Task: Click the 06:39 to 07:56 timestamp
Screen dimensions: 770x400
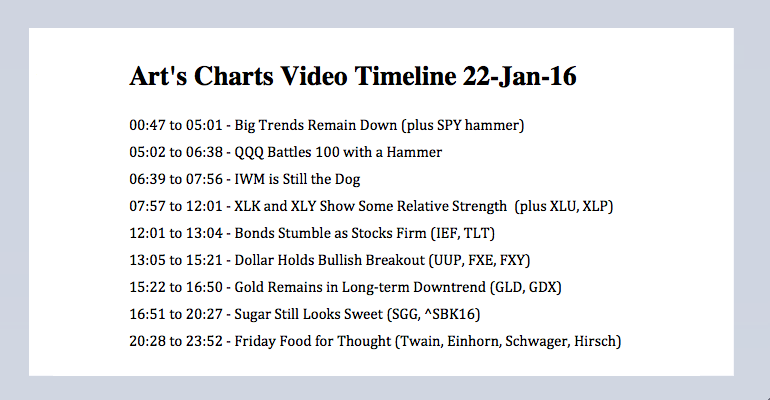Action: pyautogui.click(x=175, y=180)
